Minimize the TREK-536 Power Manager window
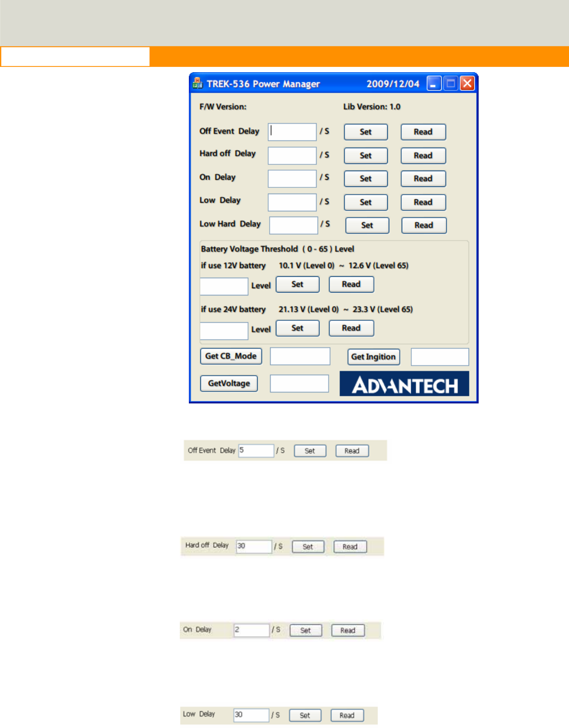This screenshot has width=569, height=728. pos(434,84)
